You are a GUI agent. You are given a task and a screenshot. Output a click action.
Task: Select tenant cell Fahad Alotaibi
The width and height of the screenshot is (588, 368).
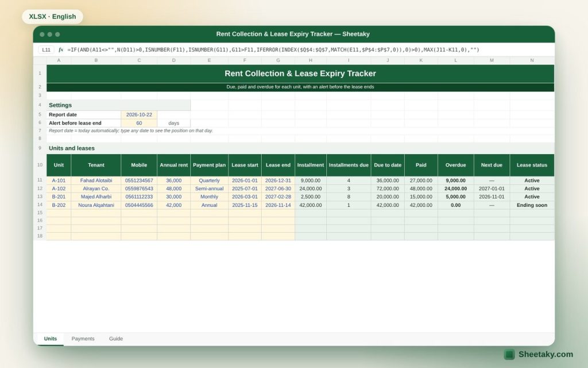pos(96,180)
